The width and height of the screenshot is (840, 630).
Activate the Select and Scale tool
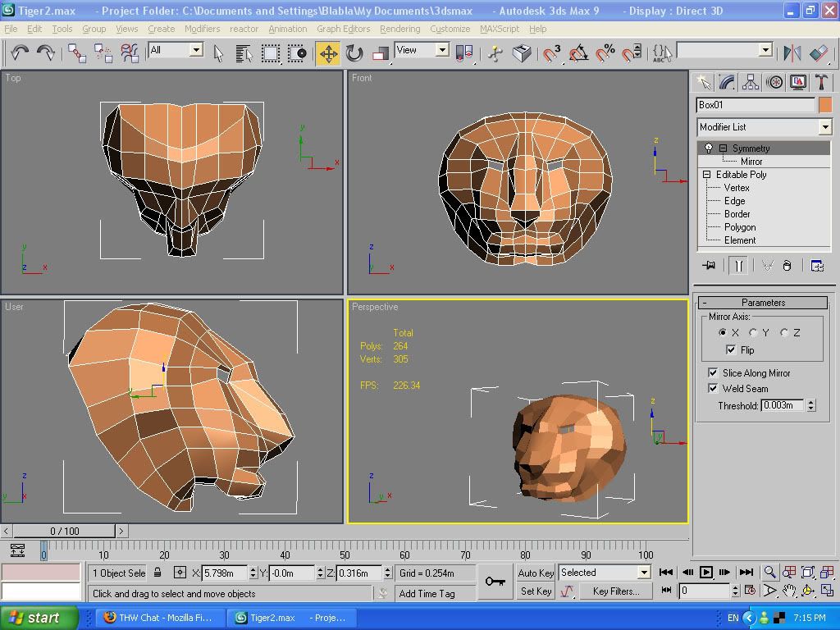click(381, 53)
